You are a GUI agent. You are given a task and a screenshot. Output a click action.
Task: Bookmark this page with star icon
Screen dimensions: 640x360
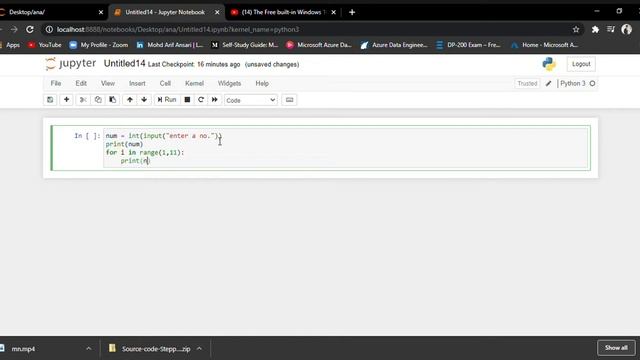(x=576, y=29)
